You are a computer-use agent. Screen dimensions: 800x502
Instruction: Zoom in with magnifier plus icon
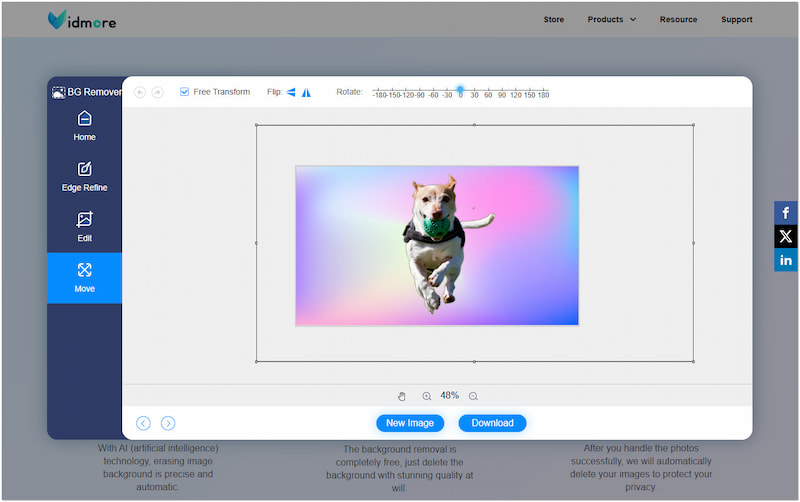click(x=427, y=396)
